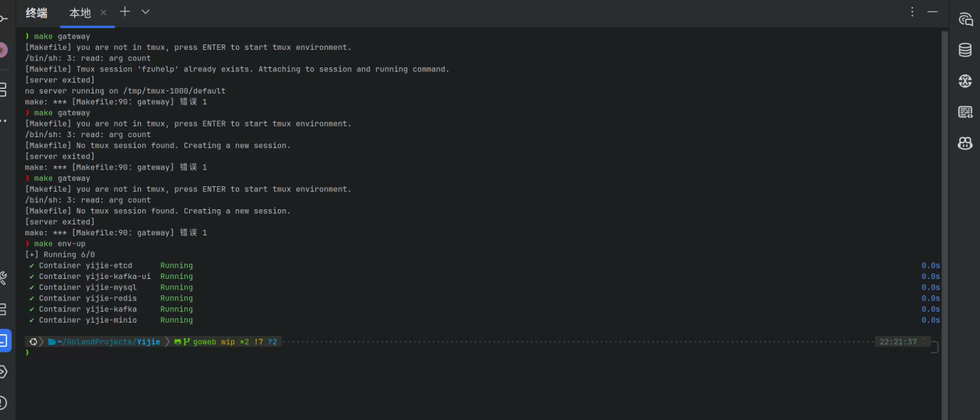Click the Container yijie-kafka row

111,310
